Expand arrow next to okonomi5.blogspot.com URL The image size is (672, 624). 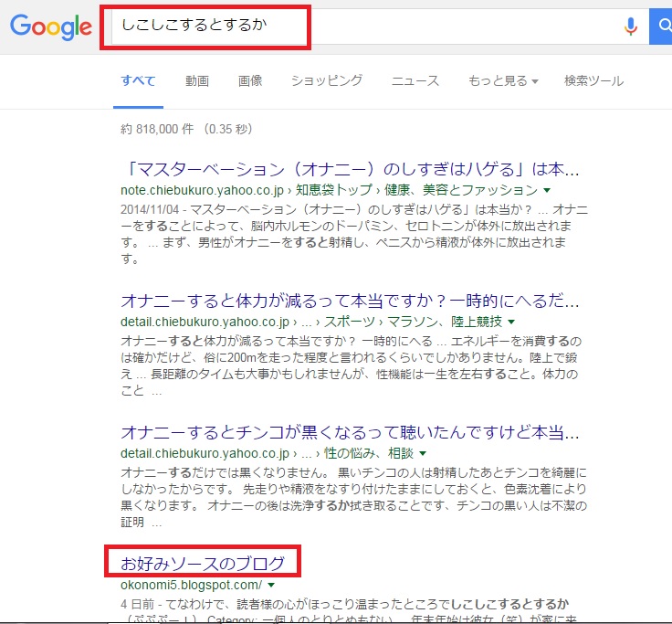(271, 586)
